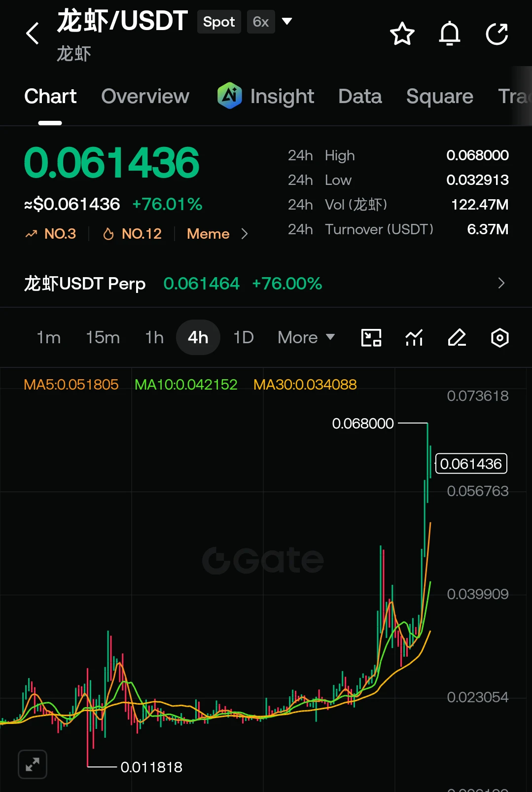
Task: Tap the hot NO.12 flame rank
Action: [x=132, y=234]
